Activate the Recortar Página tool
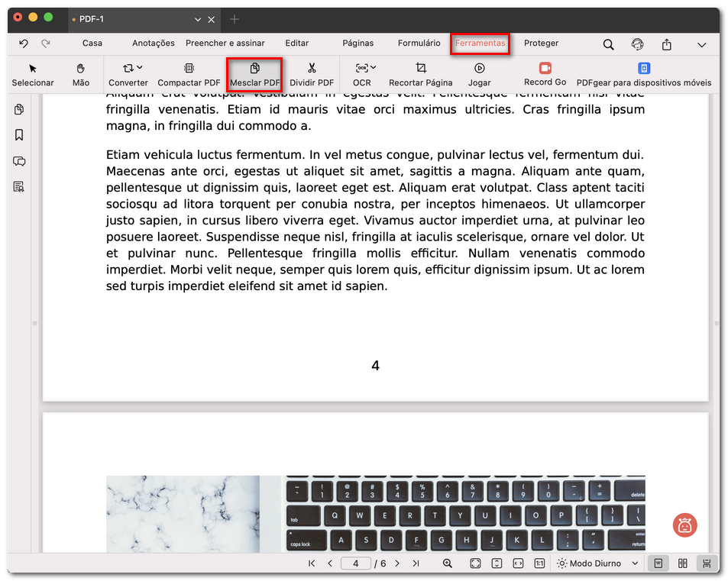This screenshot has height=581, width=728. [421, 73]
